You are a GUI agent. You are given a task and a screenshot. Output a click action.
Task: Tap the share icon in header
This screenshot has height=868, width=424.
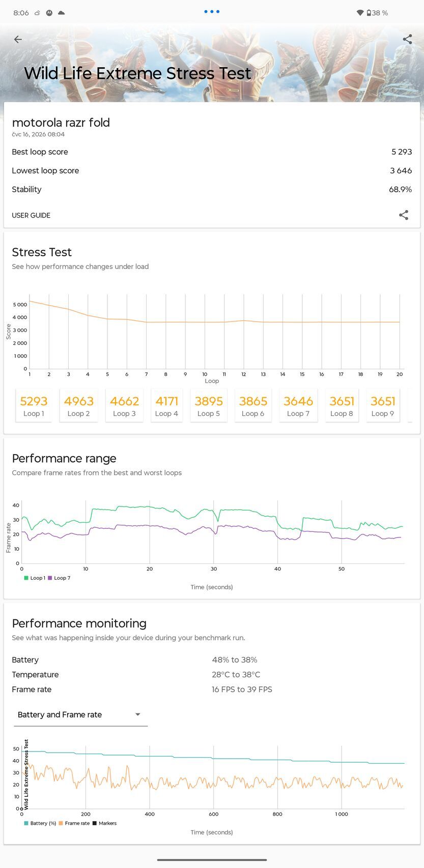[407, 39]
